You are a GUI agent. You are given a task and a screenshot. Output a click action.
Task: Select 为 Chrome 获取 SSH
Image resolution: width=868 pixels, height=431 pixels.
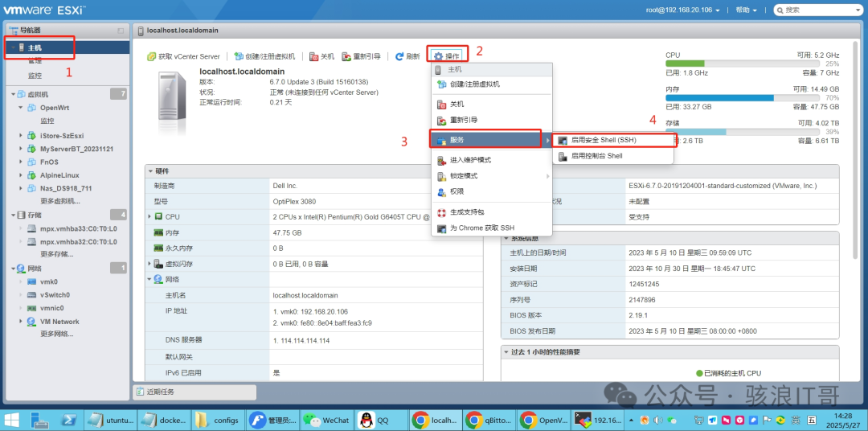tap(492, 228)
